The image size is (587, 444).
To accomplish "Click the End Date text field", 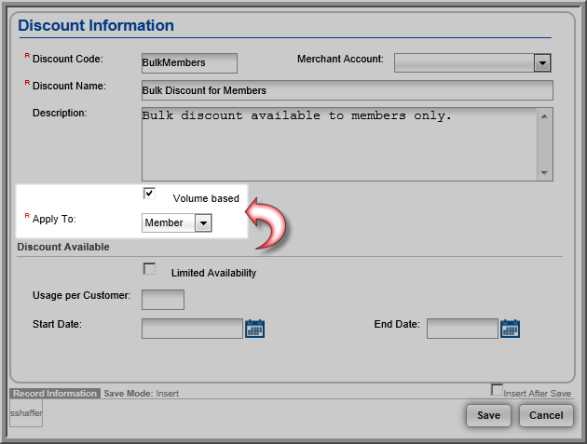I will 462,329.
